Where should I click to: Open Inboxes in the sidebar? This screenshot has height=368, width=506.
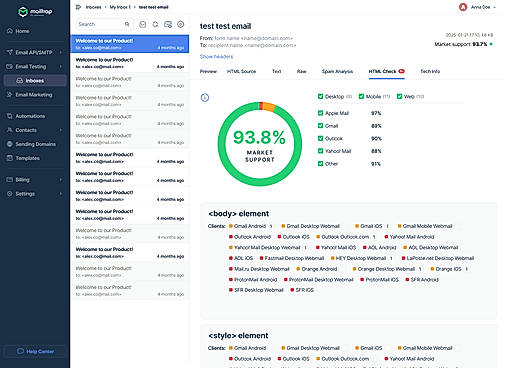[35, 81]
